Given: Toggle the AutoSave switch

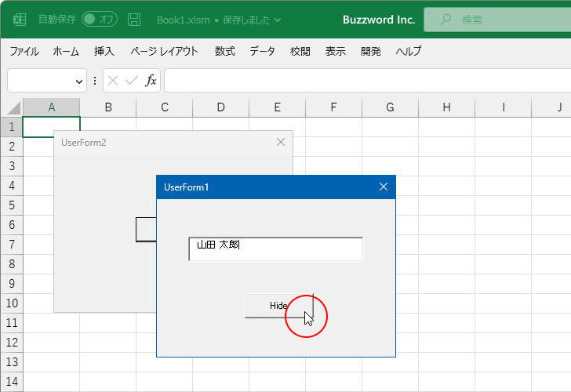Looking at the screenshot, I should pyautogui.click(x=100, y=20).
